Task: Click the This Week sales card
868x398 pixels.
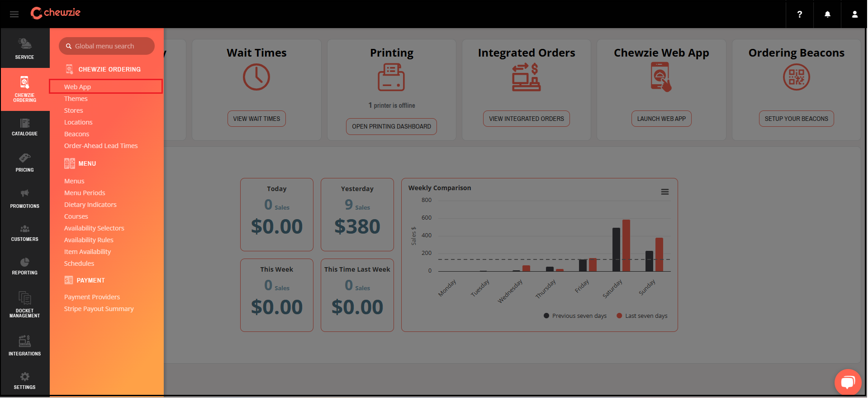Action: 277,295
